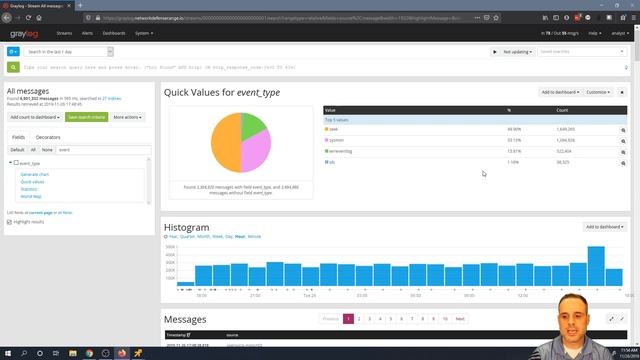
Task: Click the green winevent color swatch
Action: [326, 151]
